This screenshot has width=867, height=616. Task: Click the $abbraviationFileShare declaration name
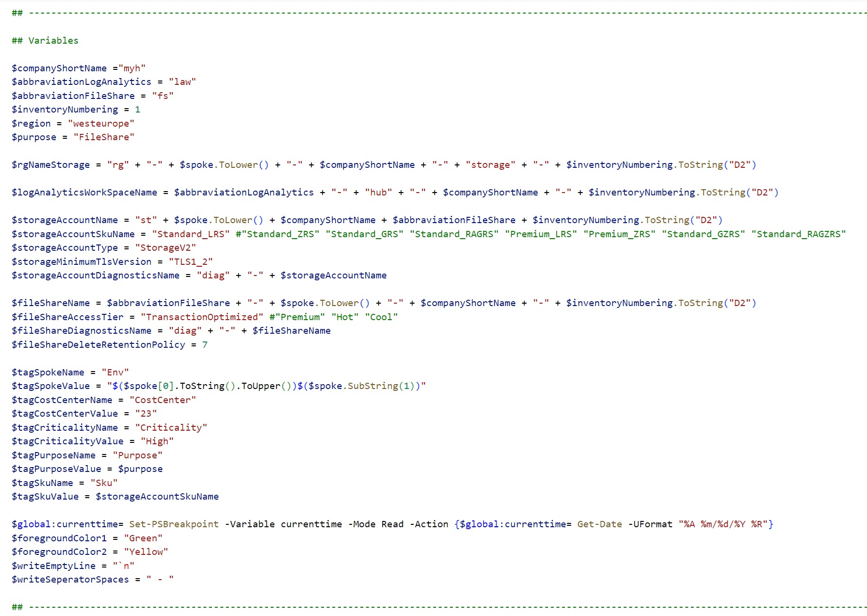pos(73,96)
